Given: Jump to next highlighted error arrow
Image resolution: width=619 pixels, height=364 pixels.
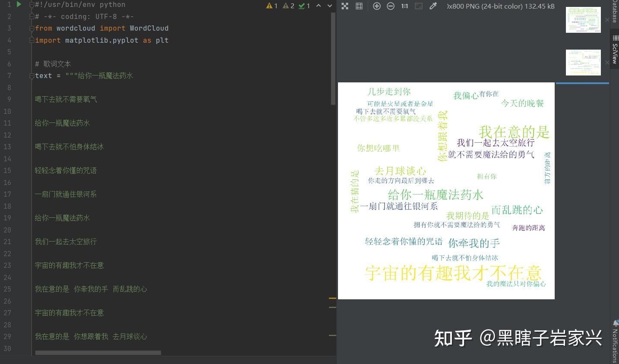Looking at the screenshot, I should (330, 6).
